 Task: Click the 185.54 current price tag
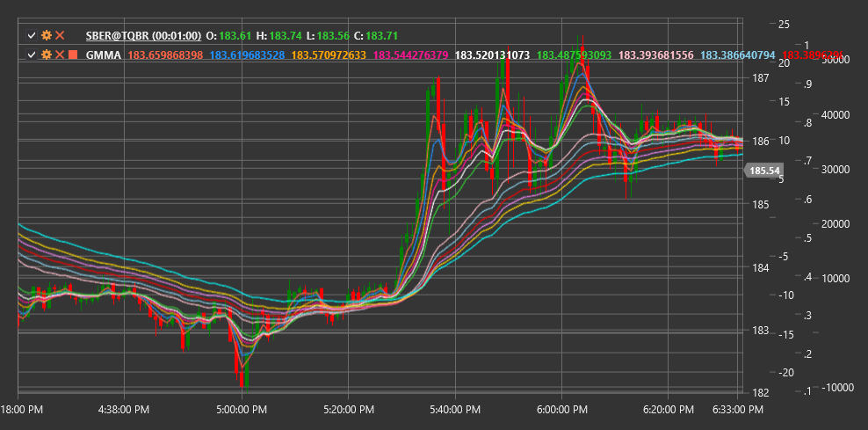tap(766, 171)
